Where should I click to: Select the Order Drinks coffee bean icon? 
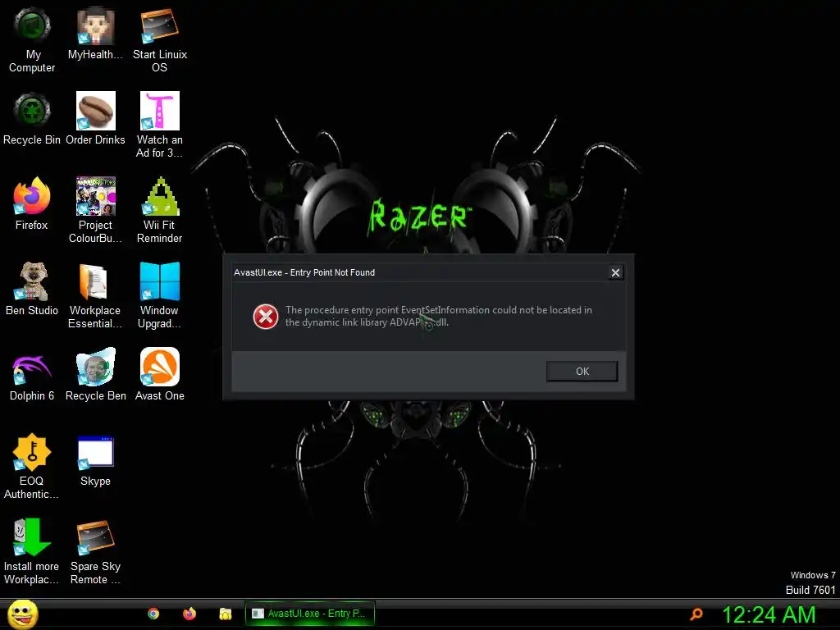95,111
